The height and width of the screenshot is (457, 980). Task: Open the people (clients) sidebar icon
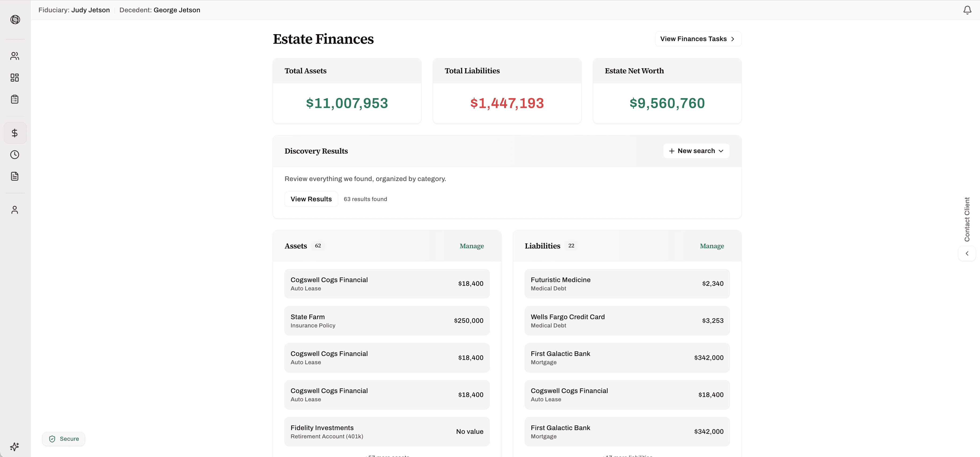15,56
